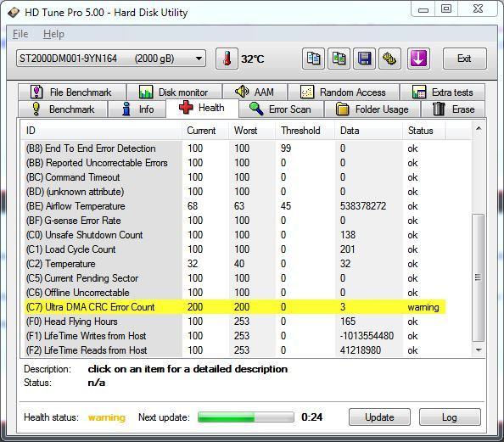This screenshot has height=442, width=504.
Task: Click scrollbar up arrow in attribute list
Action: pos(479,129)
